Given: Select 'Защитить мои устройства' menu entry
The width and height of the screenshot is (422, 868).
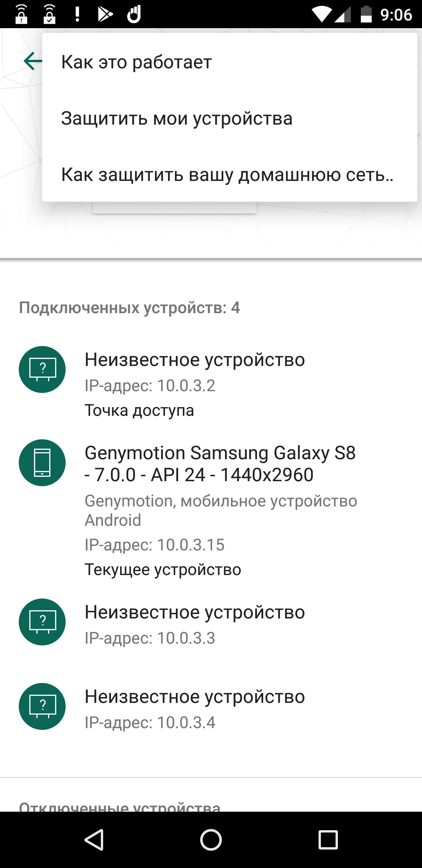Looking at the screenshot, I should point(178,118).
